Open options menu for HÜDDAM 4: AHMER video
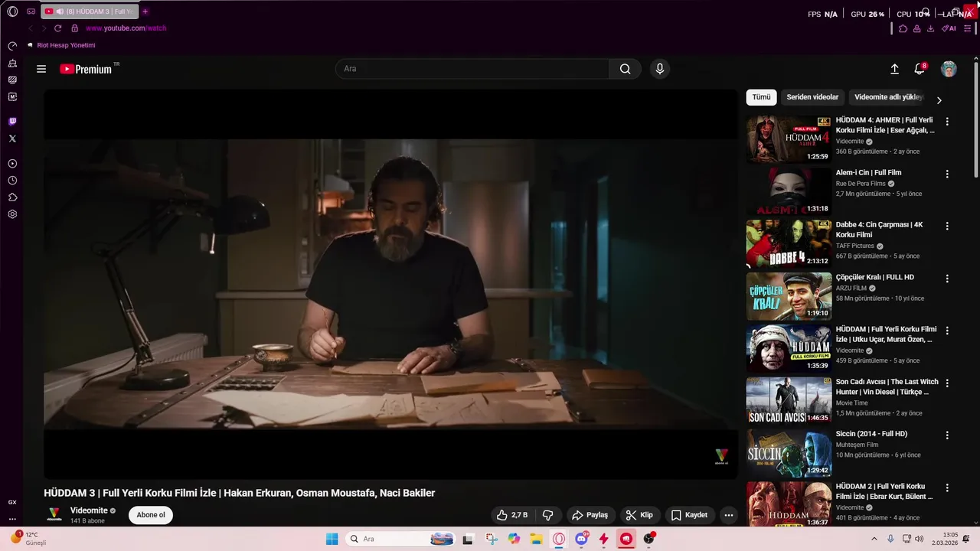The width and height of the screenshot is (980, 551). (947, 122)
